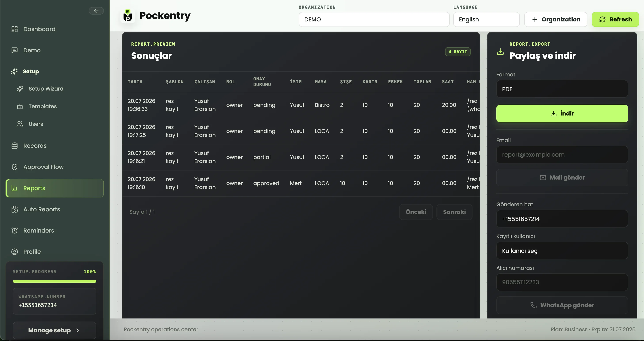Click the Records database icon

(15, 146)
